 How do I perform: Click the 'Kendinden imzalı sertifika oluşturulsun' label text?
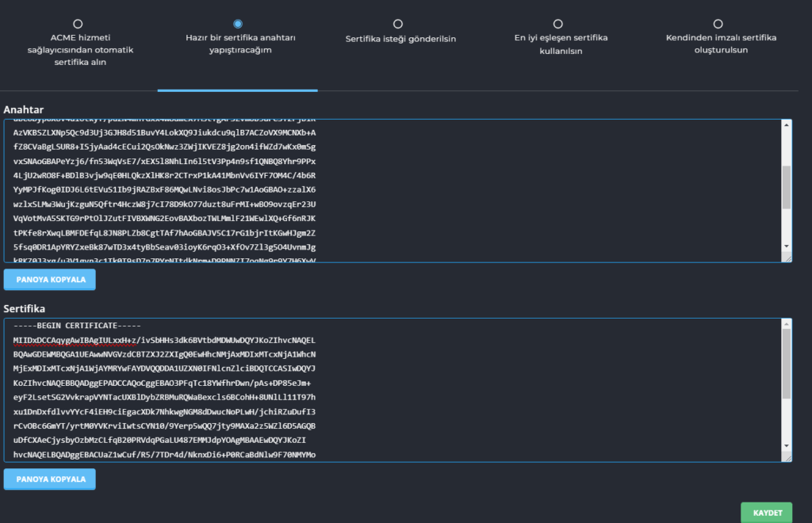pyautogui.click(x=721, y=44)
